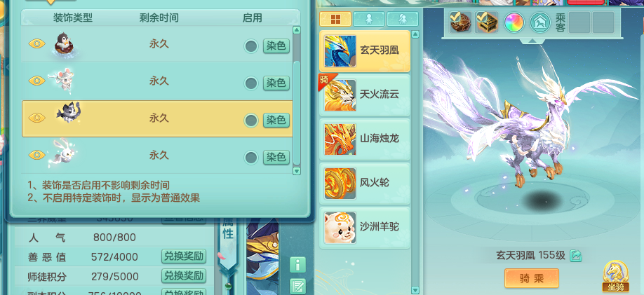644x295 pixels.
Task: Enable the rabbit decoration radio button
Action: point(251,158)
